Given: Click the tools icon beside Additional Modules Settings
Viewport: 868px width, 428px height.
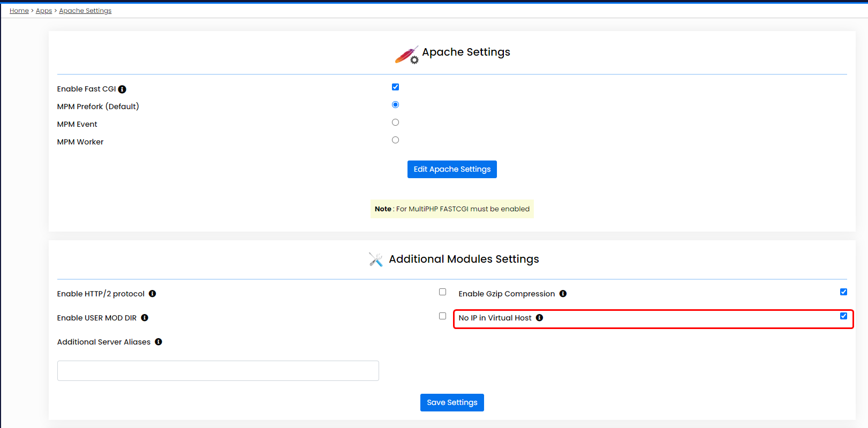Looking at the screenshot, I should [376, 259].
